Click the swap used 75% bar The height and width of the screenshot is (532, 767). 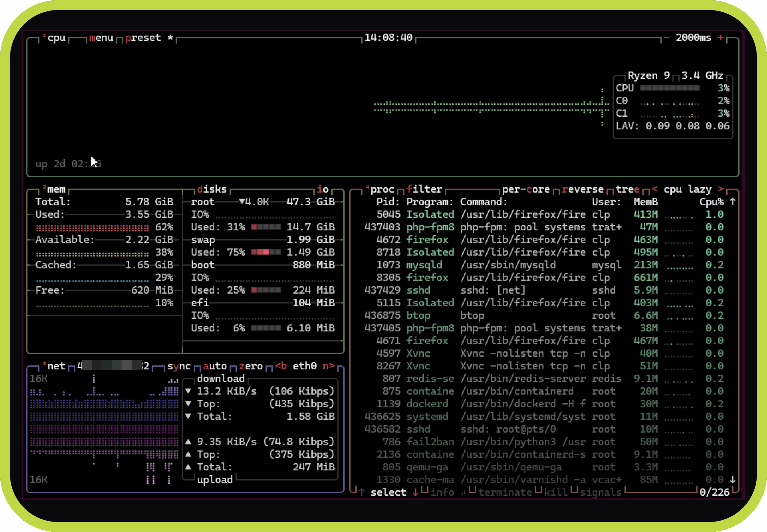(x=266, y=252)
